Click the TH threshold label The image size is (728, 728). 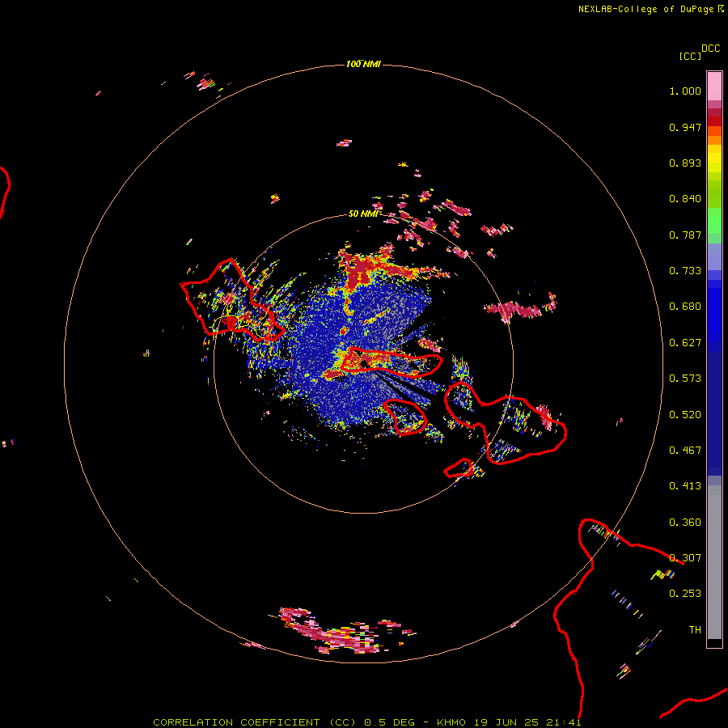[x=695, y=630]
